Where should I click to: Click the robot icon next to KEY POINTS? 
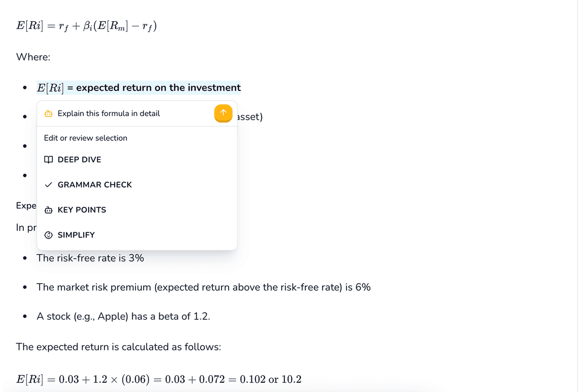coord(48,210)
